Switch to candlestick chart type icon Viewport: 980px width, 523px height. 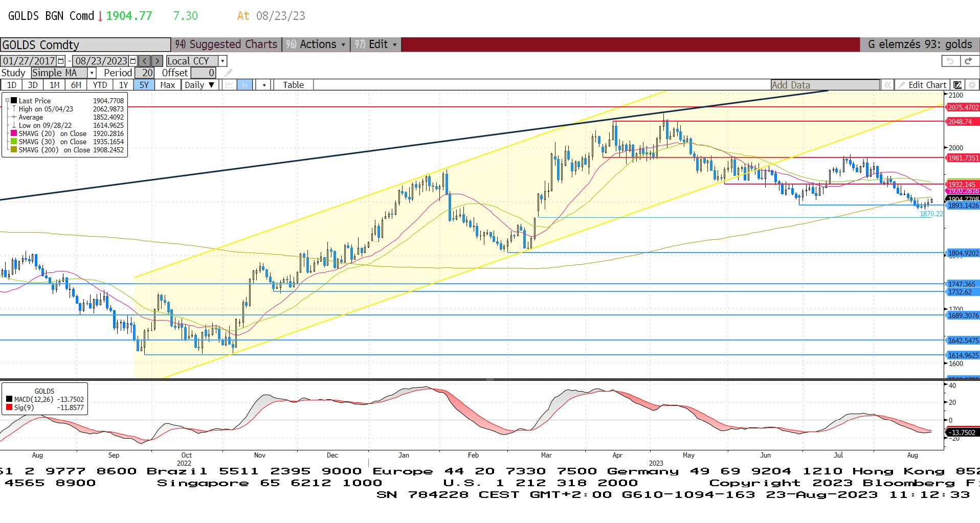point(244,85)
